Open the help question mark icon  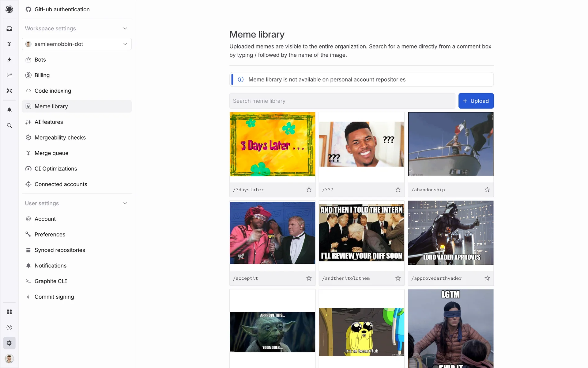[9, 328]
